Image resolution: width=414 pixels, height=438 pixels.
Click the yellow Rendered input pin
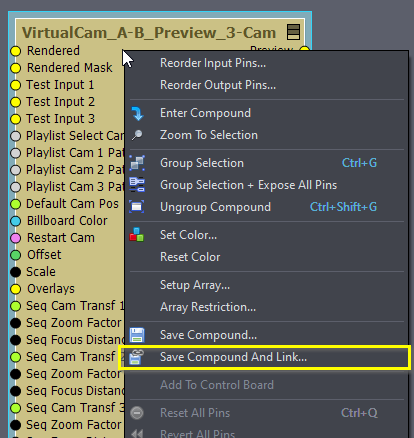[x=15, y=51]
